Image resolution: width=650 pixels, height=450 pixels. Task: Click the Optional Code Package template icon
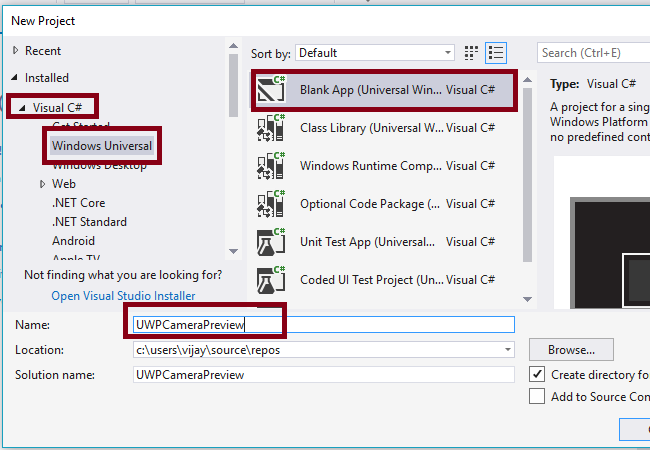pyautogui.click(x=271, y=203)
